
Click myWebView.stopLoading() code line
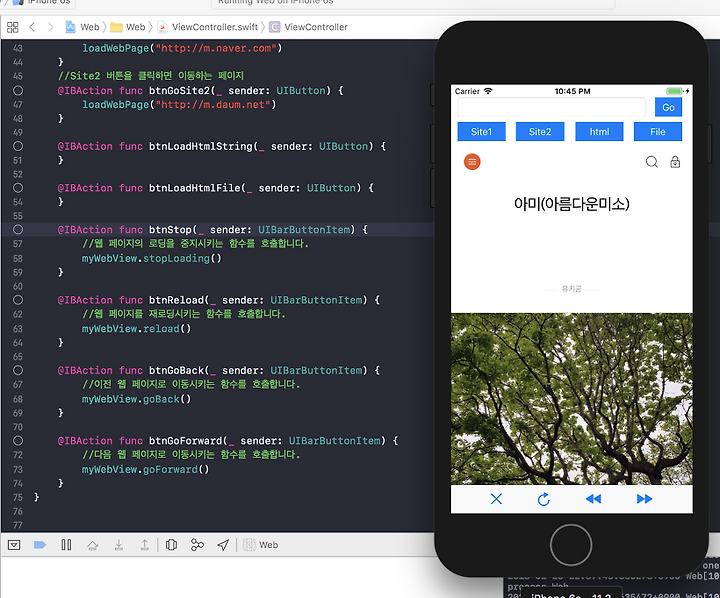click(x=152, y=259)
